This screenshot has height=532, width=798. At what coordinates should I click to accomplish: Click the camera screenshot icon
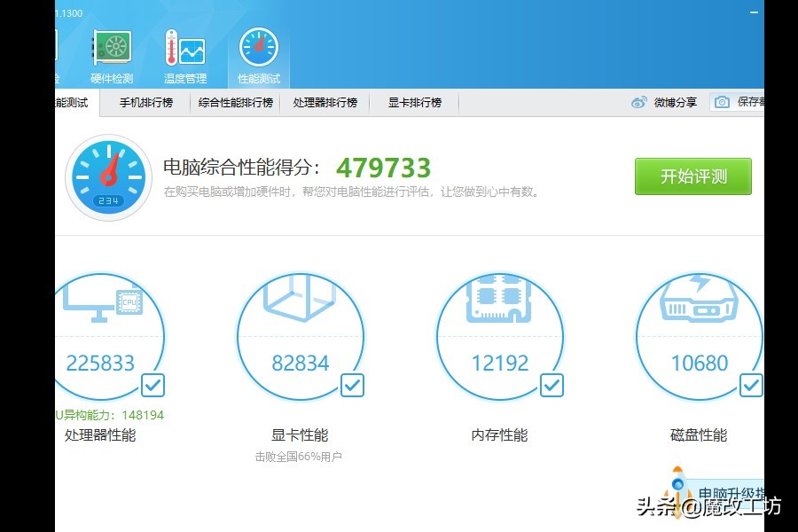(x=722, y=102)
